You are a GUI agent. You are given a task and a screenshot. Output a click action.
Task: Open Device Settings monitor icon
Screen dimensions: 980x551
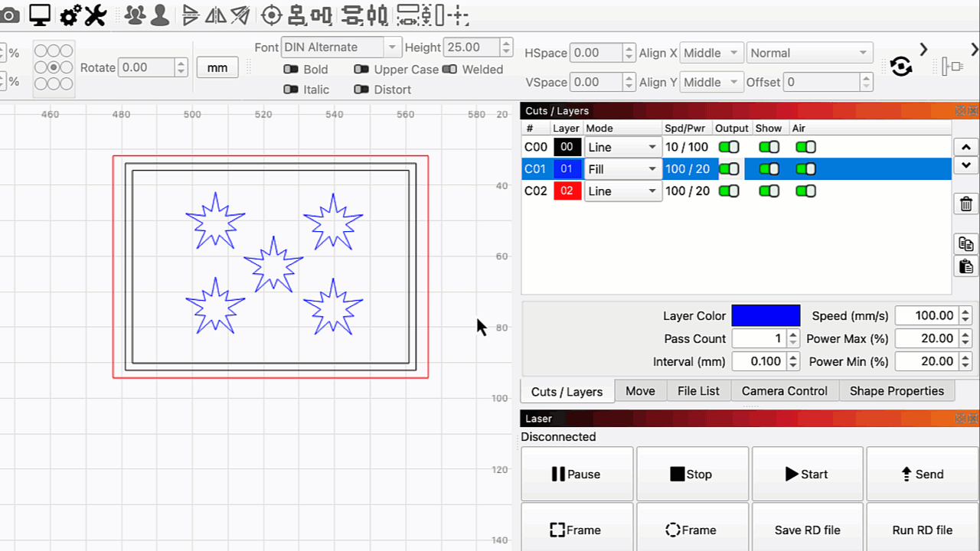tap(40, 15)
